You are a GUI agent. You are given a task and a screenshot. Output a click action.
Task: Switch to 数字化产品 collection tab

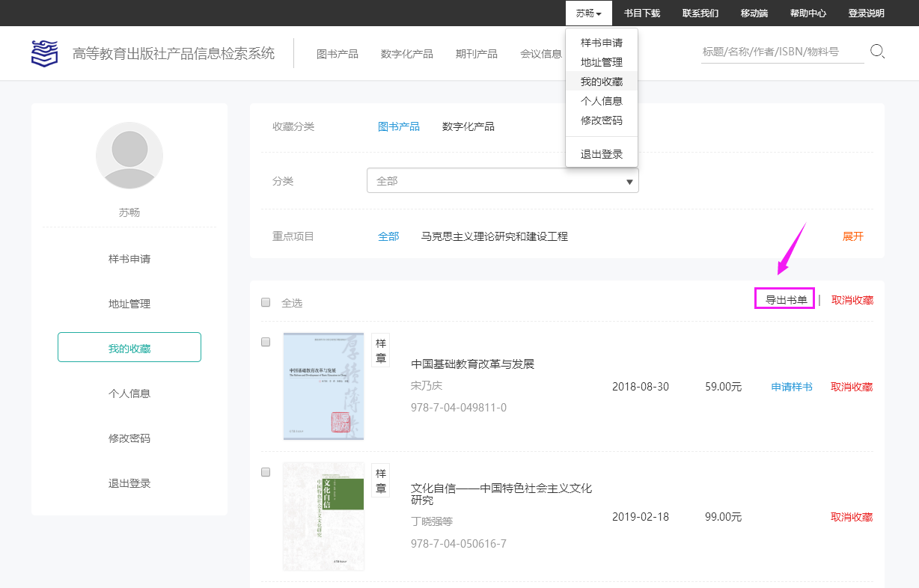[468, 126]
